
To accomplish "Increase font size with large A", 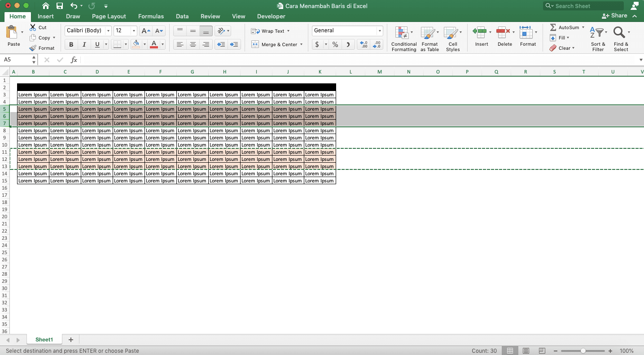I will [x=145, y=31].
